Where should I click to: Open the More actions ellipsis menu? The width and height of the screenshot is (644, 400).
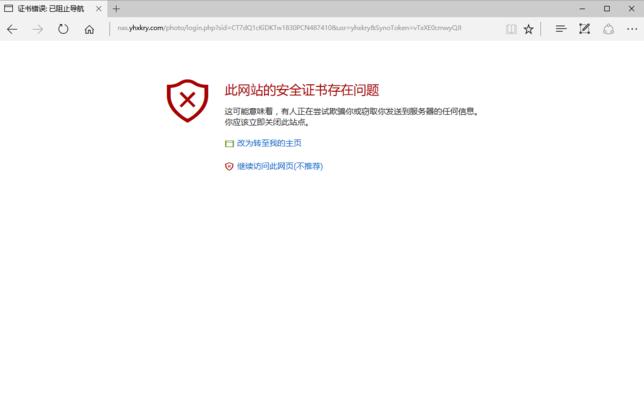(632, 29)
